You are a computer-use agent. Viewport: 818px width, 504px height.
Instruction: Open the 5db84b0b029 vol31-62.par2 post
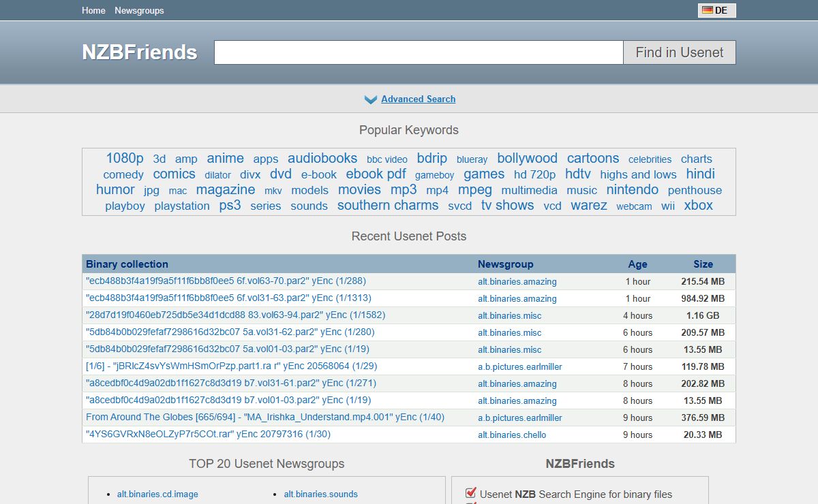[x=230, y=332]
